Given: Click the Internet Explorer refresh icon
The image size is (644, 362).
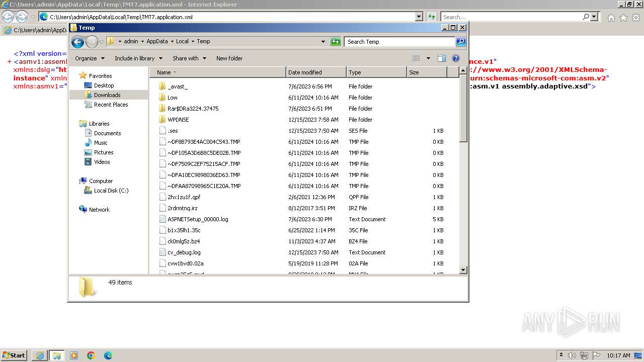Looking at the screenshot, I should [x=431, y=17].
